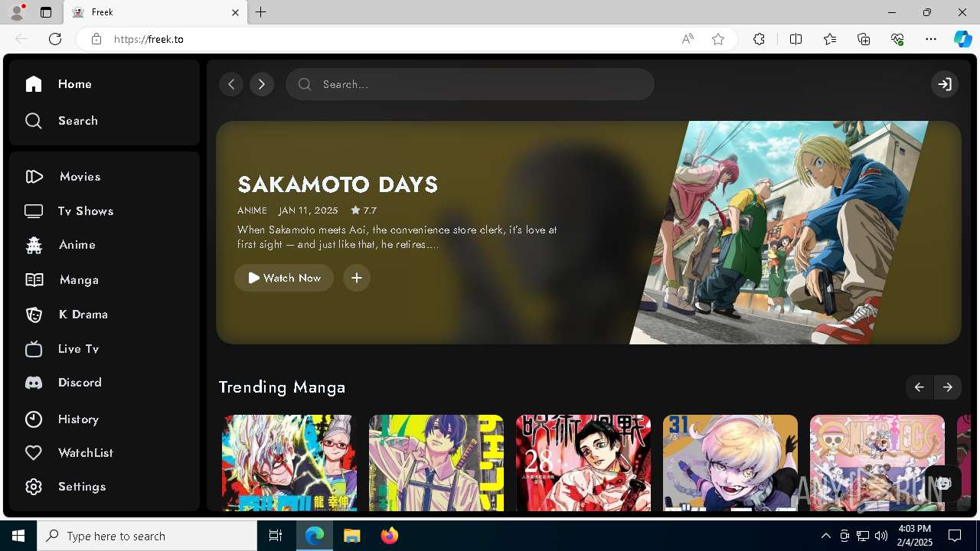
Task: Open the browser profile avatar
Action: point(17,12)
